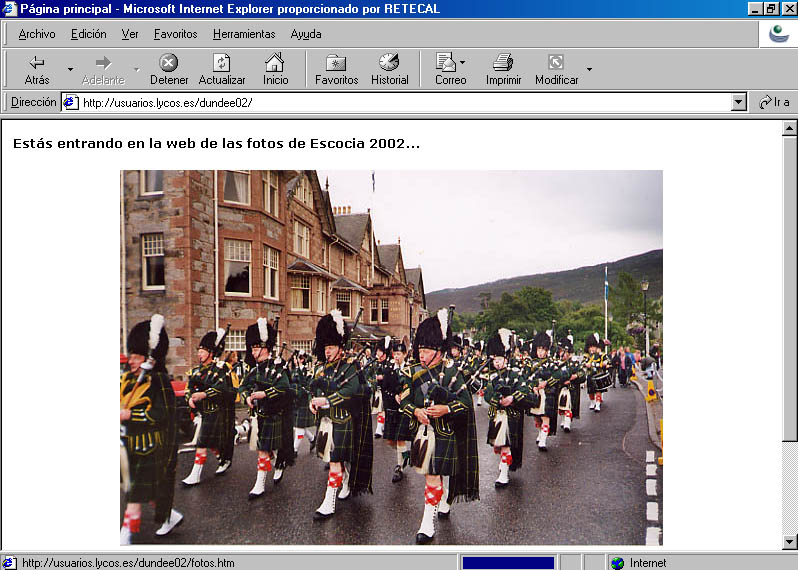Click the scroll up arrow
The width and height of the screenshot is (798, 570).
(x=789, y=129)
